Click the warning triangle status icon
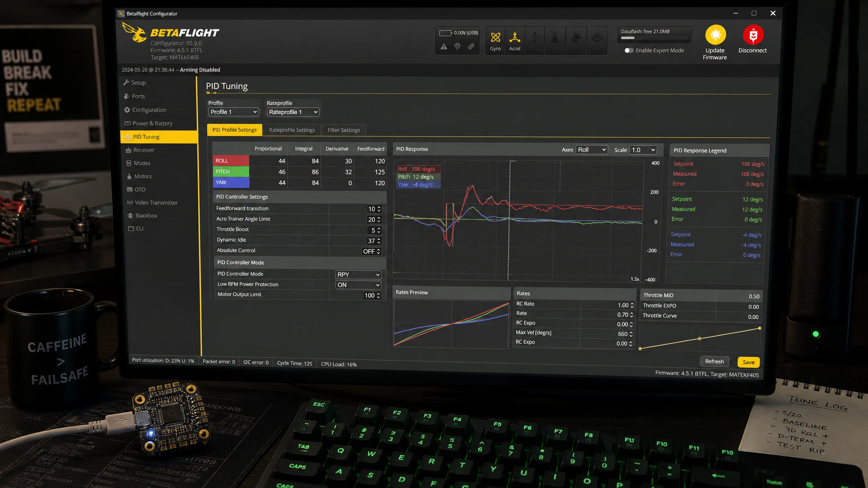 [444, 47]
